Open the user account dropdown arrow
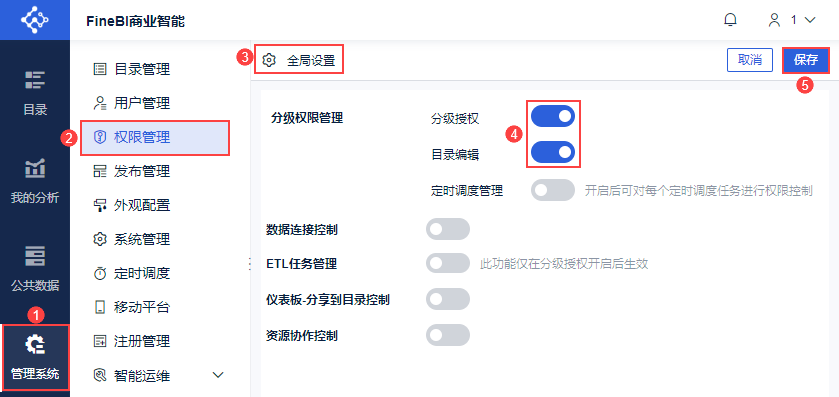The width and height of the screenshot is (839, 397). coord(810,20)
